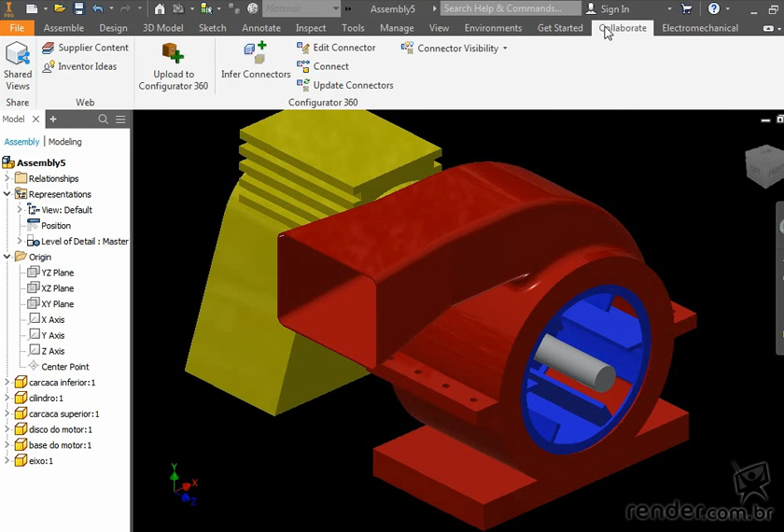Open the Material dropdown
Viewport: 784px width, 532px height.
tap(301, 8)
